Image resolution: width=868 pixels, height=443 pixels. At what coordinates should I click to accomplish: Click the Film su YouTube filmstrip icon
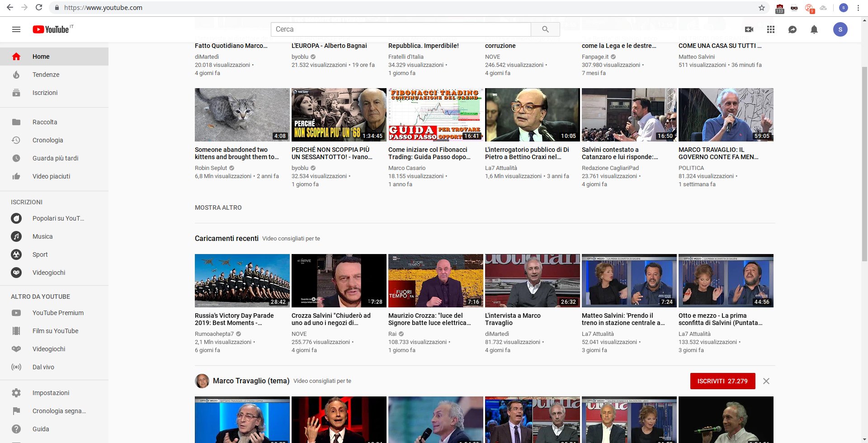16,331
